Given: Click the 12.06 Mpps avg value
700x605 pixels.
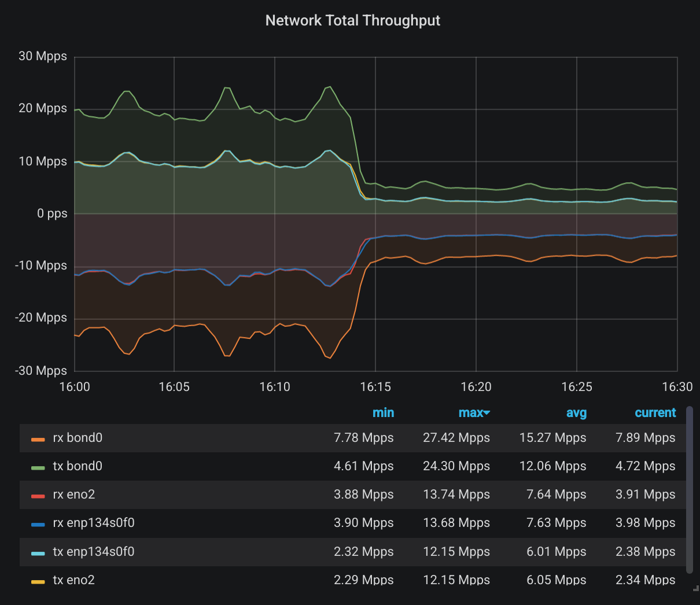Looking at the screenshot, I should [x=552, y=466].
